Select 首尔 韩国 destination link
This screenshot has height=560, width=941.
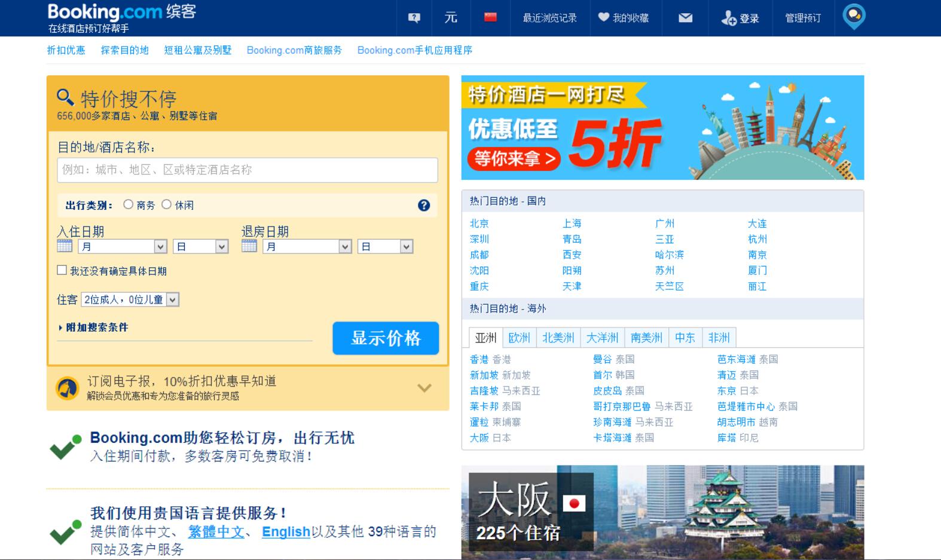(x=614, y=375)
